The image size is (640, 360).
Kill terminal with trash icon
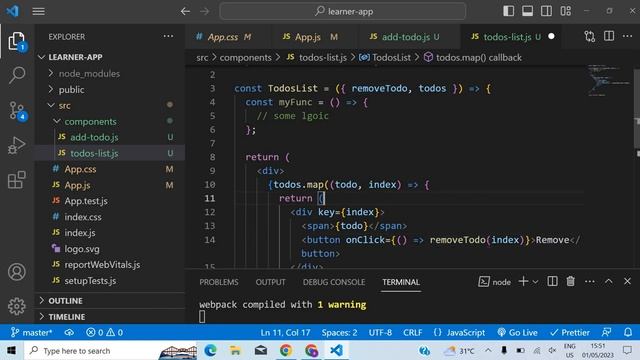[x=571, y=281]
